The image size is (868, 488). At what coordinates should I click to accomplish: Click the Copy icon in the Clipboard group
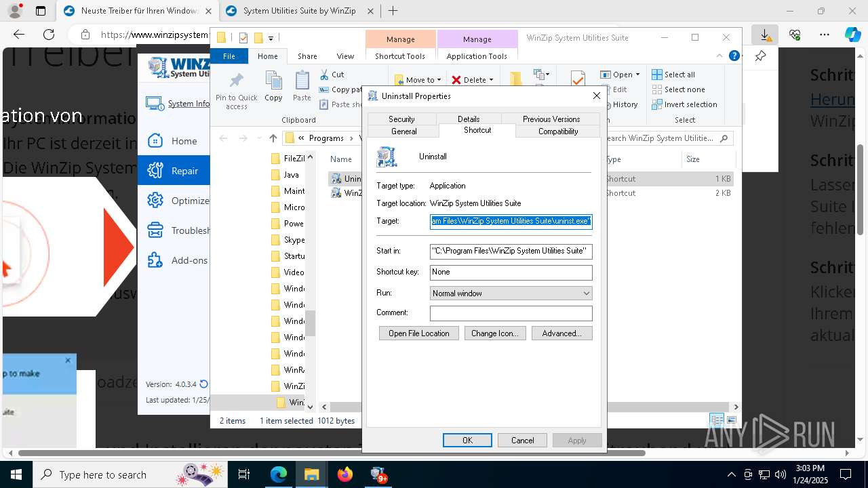pos(273,81)
